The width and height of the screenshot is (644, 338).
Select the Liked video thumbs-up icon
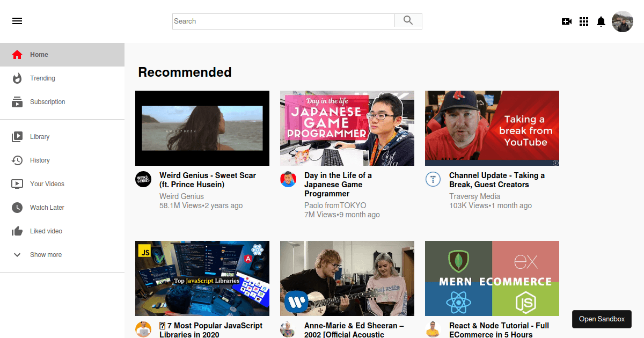click(16, 231)
